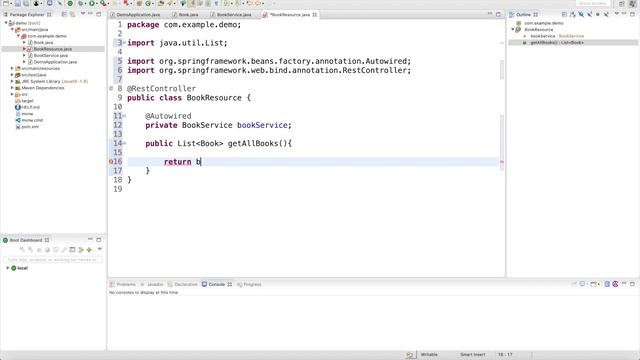Click fold toggle next to line 11 annotation
The width and height of the screenshot is (640, 360).
pyautogui.click(x=124, y=116)
